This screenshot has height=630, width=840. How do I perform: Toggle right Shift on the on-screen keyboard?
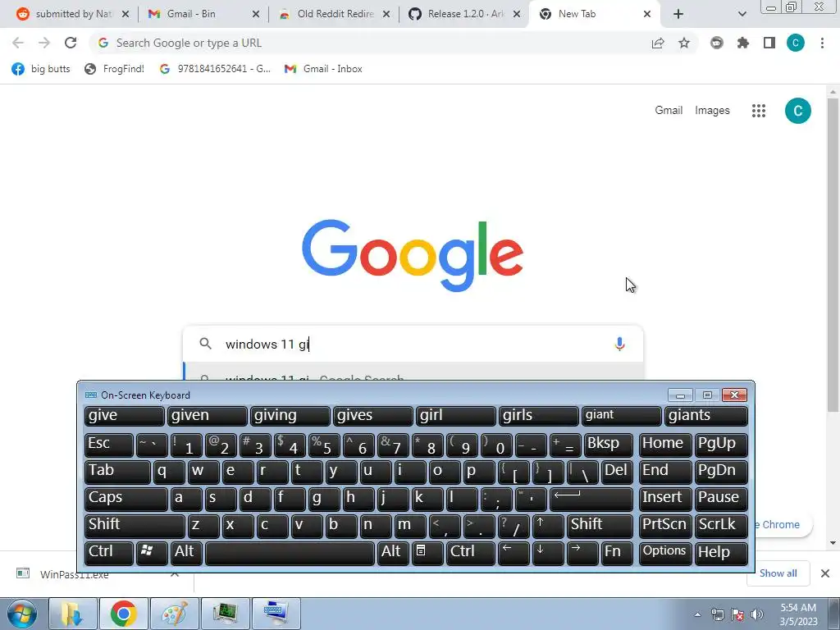(600, 526)
